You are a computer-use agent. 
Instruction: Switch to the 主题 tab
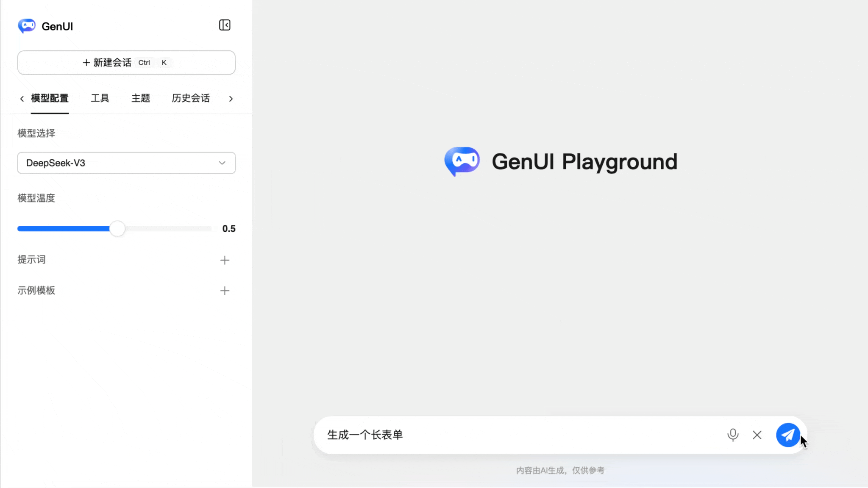pos(141,98)
